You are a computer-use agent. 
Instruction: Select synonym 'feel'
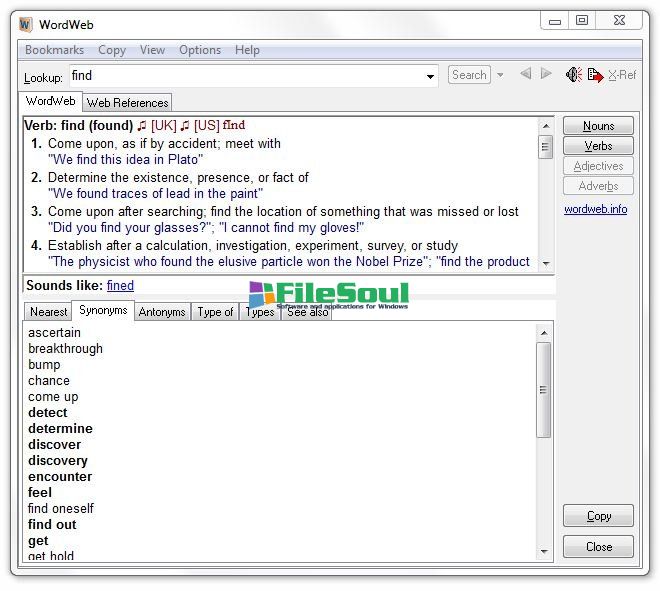[x=40, y=492]
